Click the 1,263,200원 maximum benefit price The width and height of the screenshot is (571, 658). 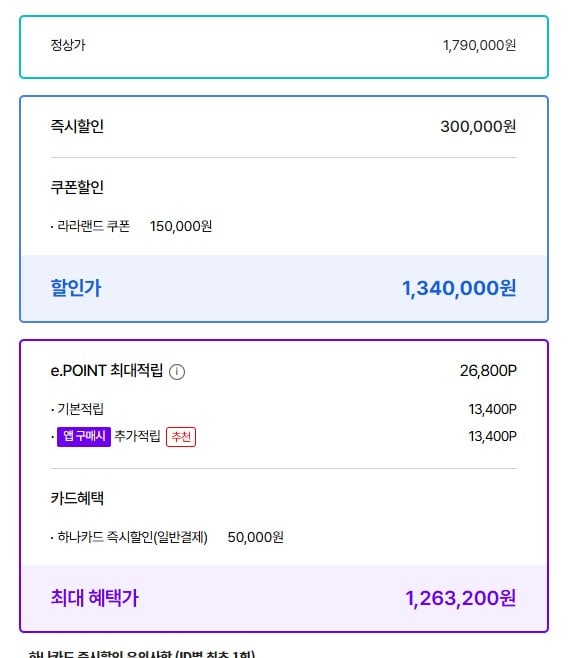461,598
